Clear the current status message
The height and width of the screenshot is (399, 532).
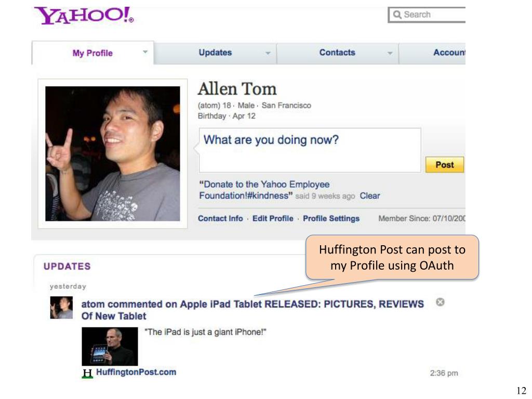click(370, 196)
